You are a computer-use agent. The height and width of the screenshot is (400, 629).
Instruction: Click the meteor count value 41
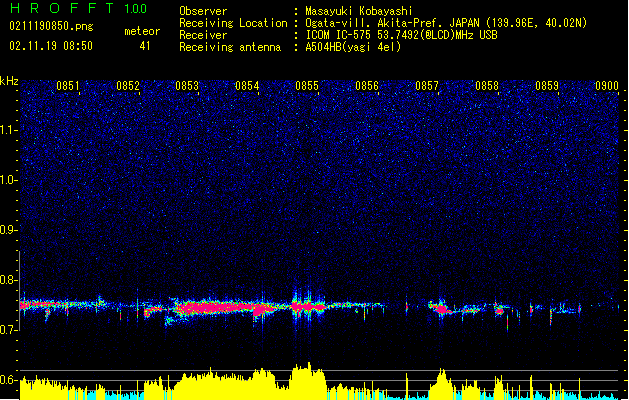[x=145, y=46]
